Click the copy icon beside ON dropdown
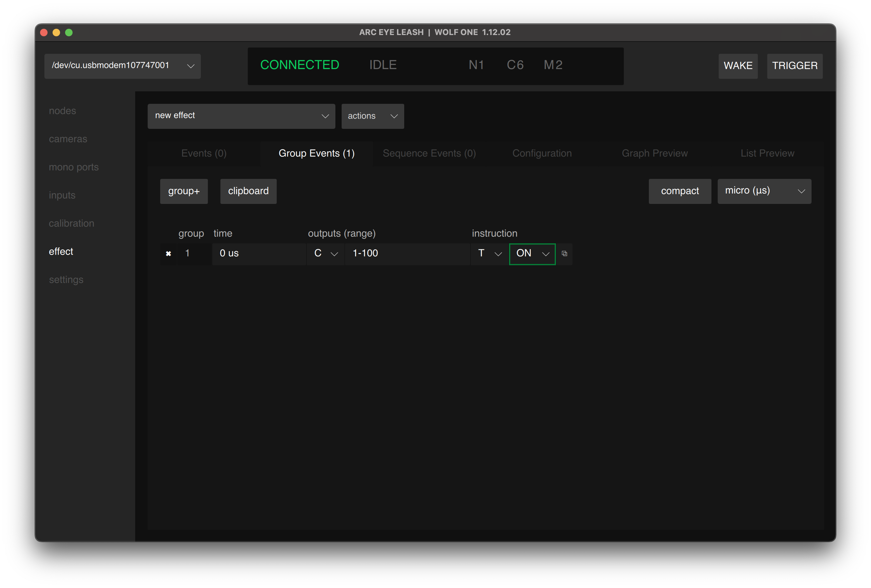 click(564, 254)
